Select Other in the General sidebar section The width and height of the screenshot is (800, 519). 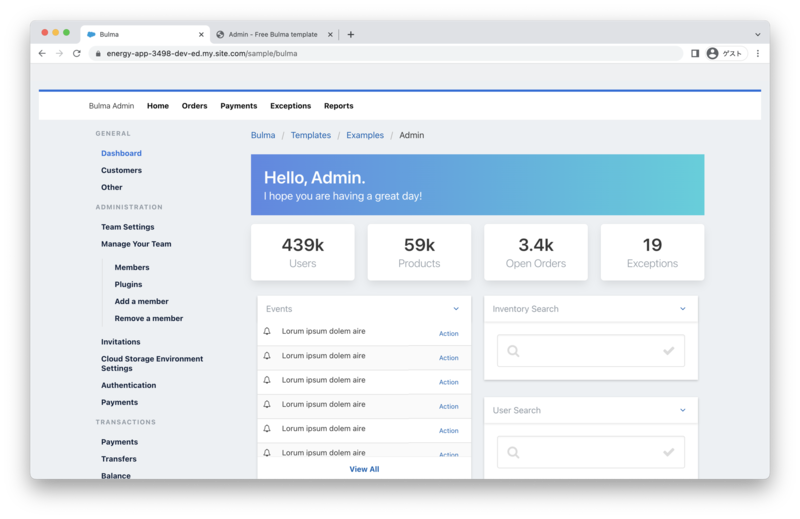[x=112, y=187]
